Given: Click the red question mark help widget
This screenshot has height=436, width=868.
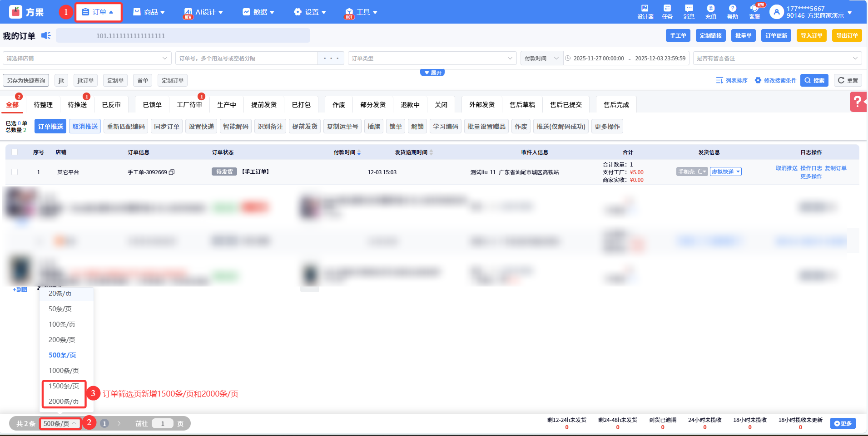Looking at the screenshot, I should [858, 102].
